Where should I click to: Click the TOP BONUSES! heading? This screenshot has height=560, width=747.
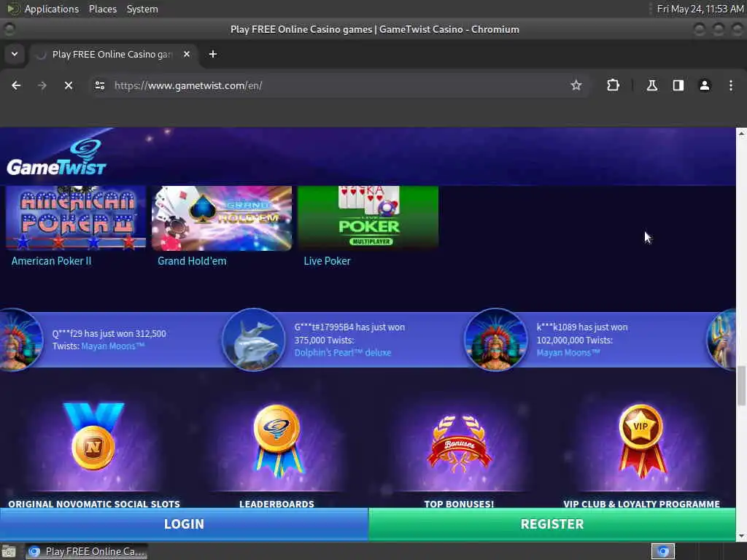pyautogui.click(x=459, y=503)
